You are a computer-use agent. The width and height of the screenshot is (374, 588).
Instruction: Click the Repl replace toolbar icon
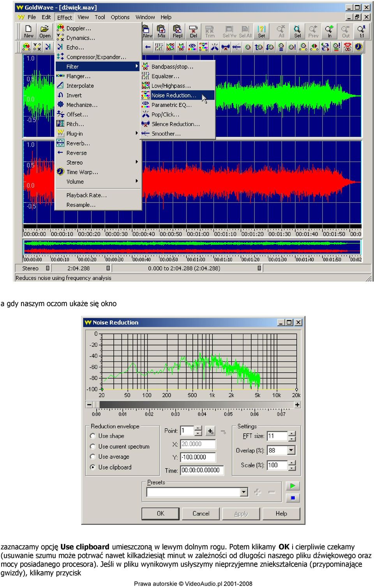(177, 31)
